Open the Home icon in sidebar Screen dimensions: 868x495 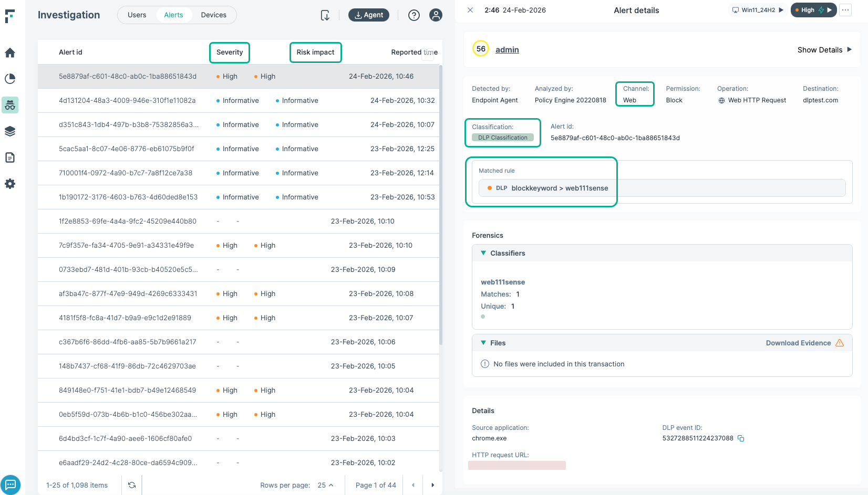coord(10,53)
